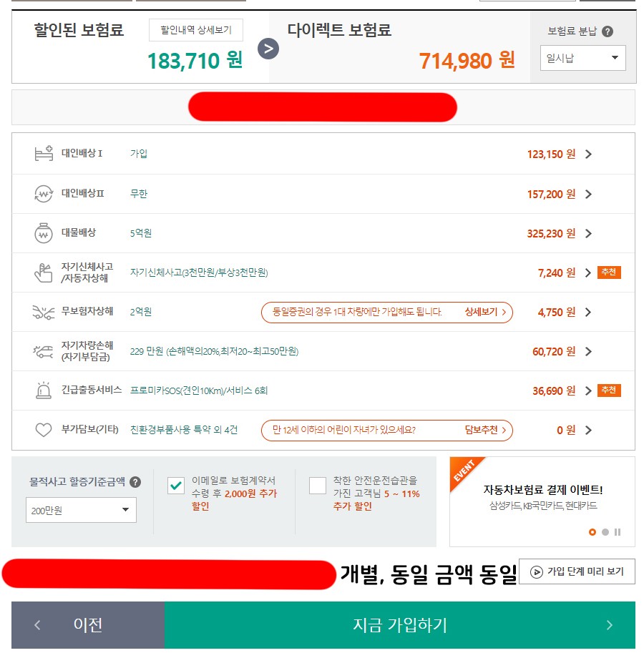Click the 대인배상 I 가입 value

(x=138, y=153)
